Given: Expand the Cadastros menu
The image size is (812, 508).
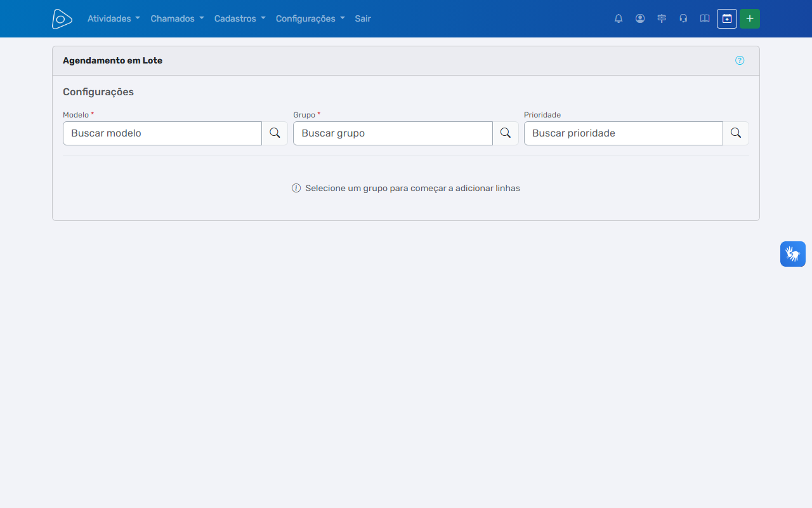Looking at the screenshot, I should (240, 19).
